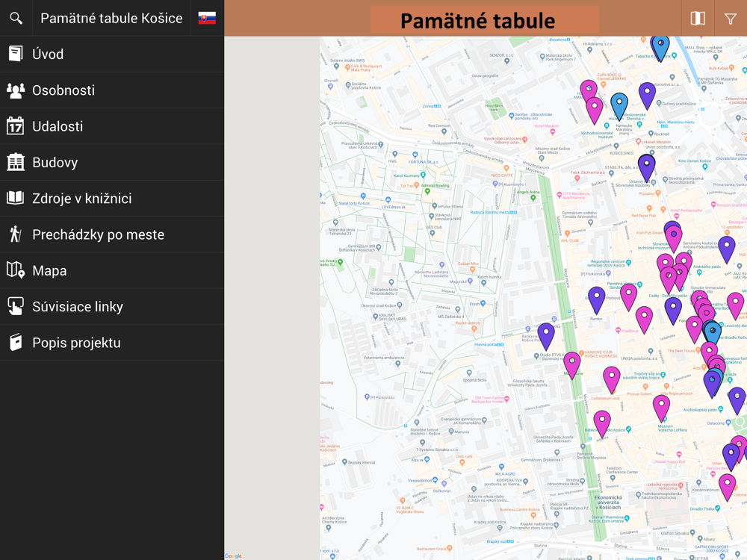The image size is (747, 560).
Task: Click the Google logo on map
Action: (x=233, y=556)
